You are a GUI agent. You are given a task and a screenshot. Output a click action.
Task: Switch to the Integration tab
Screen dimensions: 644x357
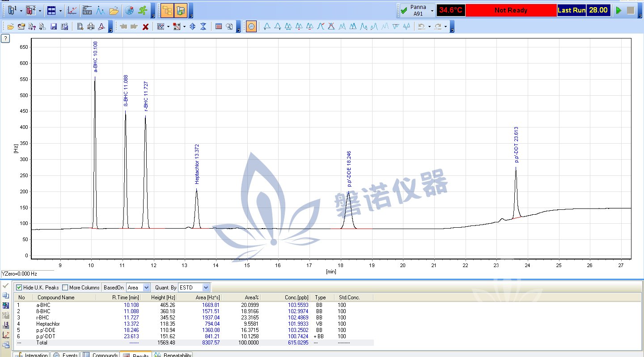[x=31, y=355]
